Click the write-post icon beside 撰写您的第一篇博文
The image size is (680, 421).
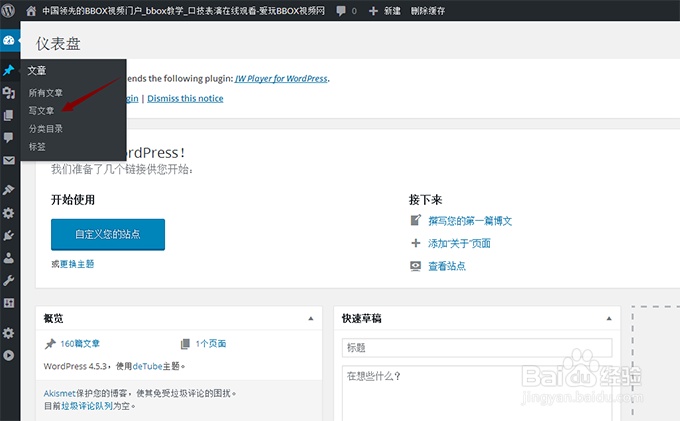click(415, 220)
